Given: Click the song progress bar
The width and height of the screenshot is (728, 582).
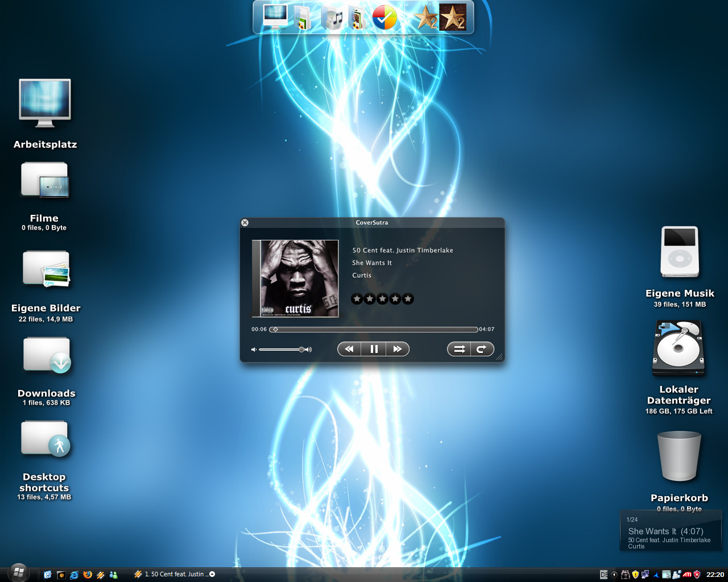Looking at the screenshot, I should tap(374, 330).
